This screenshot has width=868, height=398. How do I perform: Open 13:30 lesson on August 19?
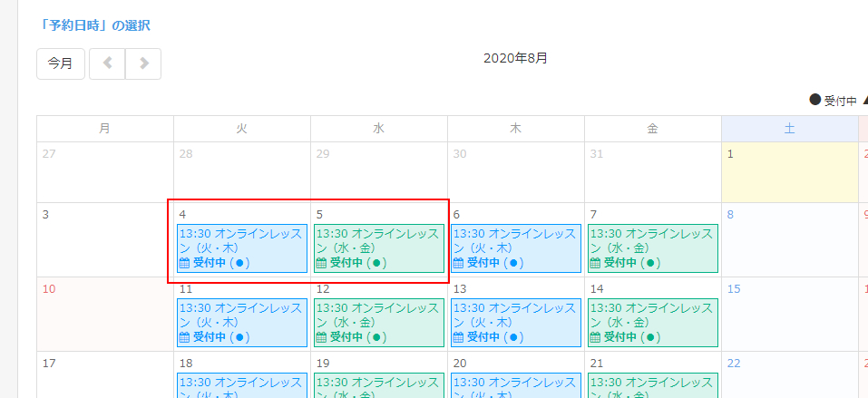pyautogui.click(x=378, y=386)
